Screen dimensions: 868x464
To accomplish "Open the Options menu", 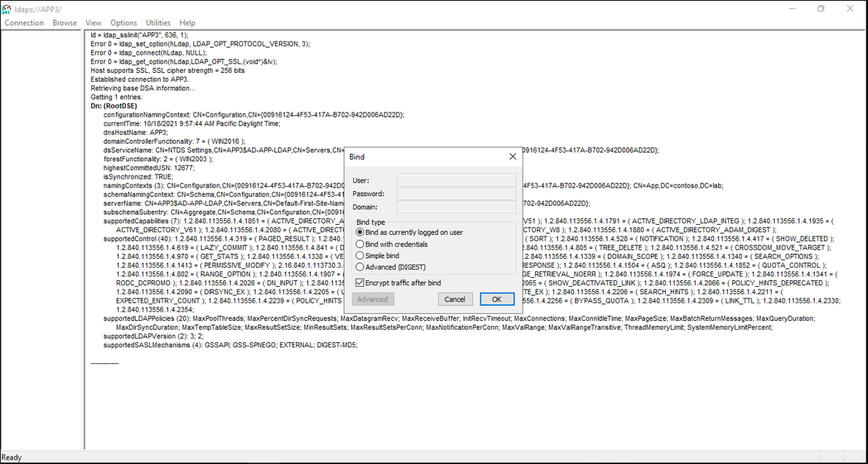I will (x=123, y=23).
